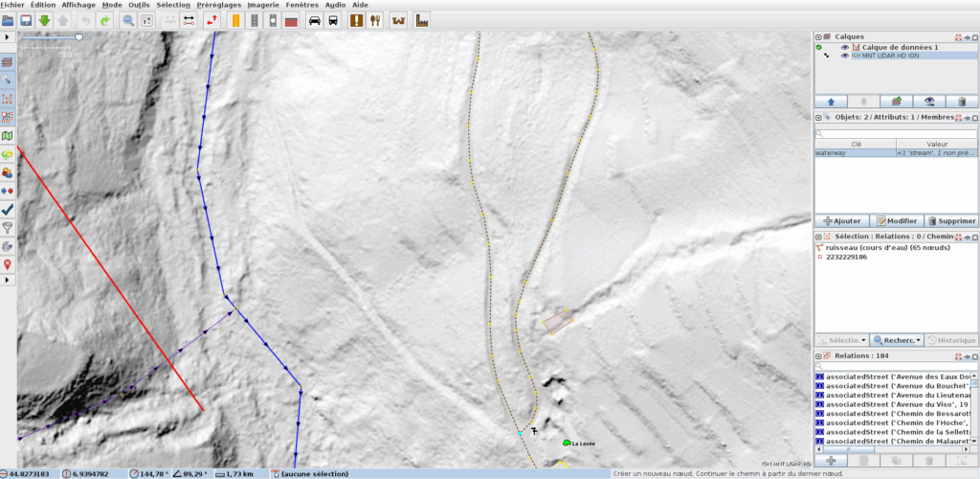
Task: Select the zoom magnifier tool in toolbar
Action: point(127,20)
